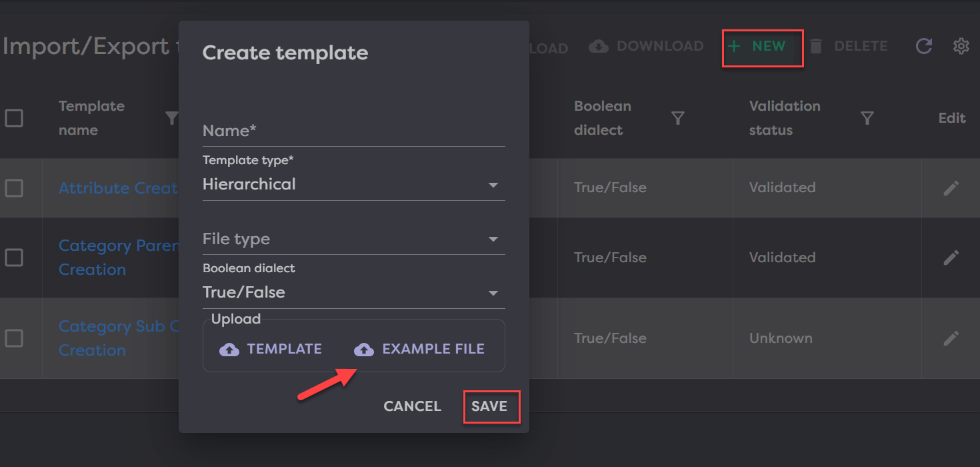Check the Category Sub Creation row checkbox
The height and width of the screenshot is (467, 980).
(x=14, y=338)
